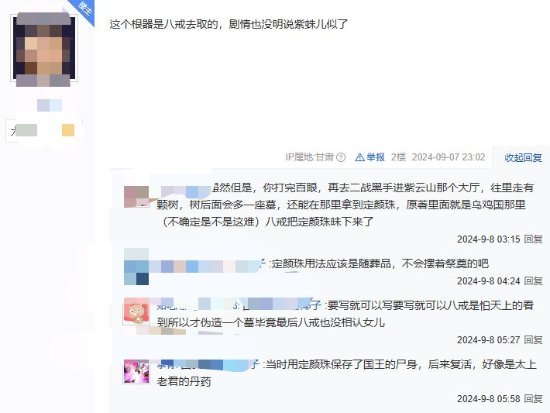Open avatar of the 03:15 reply author
The height and width of the screenshot is (413, 550).
[x=136, y=197]
